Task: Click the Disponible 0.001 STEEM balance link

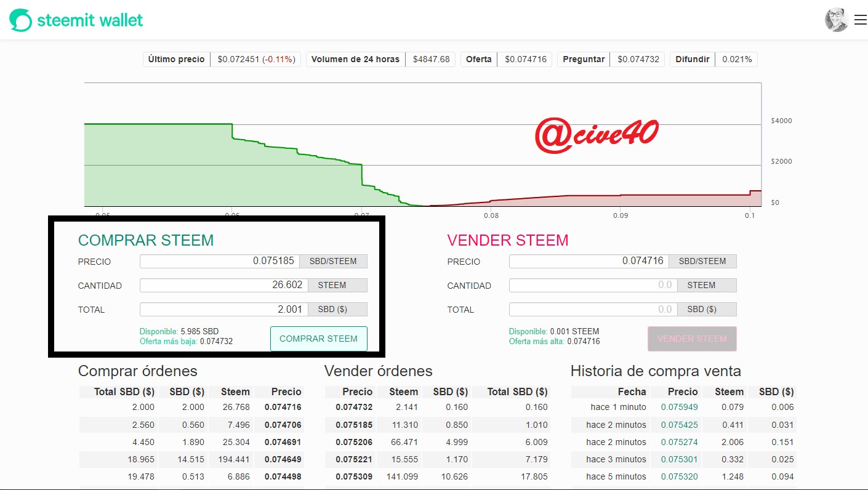Action: click(554, 331)
